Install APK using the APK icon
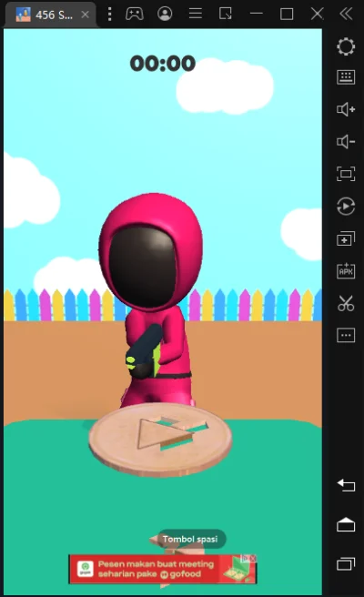 click(346, 271)
